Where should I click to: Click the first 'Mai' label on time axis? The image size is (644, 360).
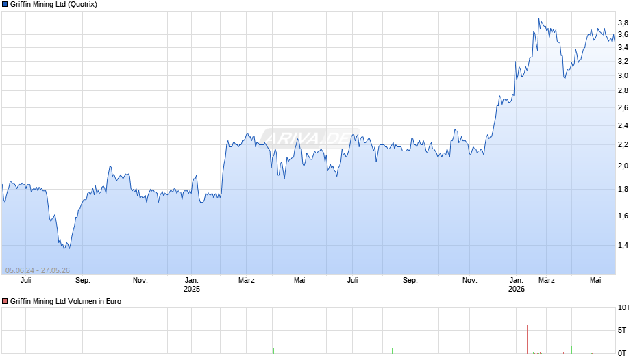click(x=299, y=281)
